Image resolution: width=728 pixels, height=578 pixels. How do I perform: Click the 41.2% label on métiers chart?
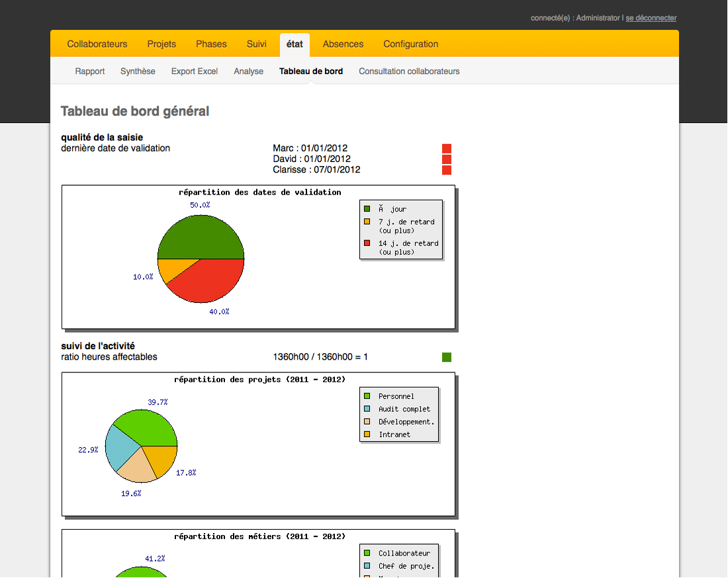pyautogui.click(x=155, y=559)
